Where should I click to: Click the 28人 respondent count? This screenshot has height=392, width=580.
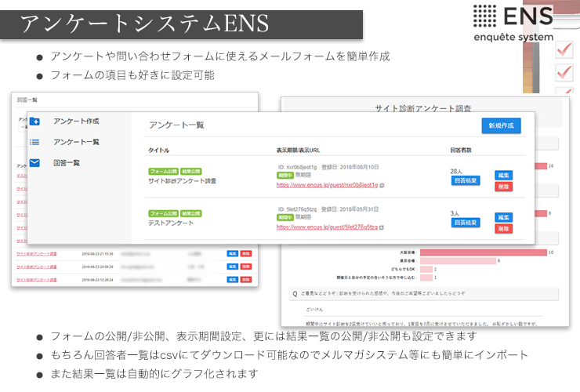[x=456, y=172]
